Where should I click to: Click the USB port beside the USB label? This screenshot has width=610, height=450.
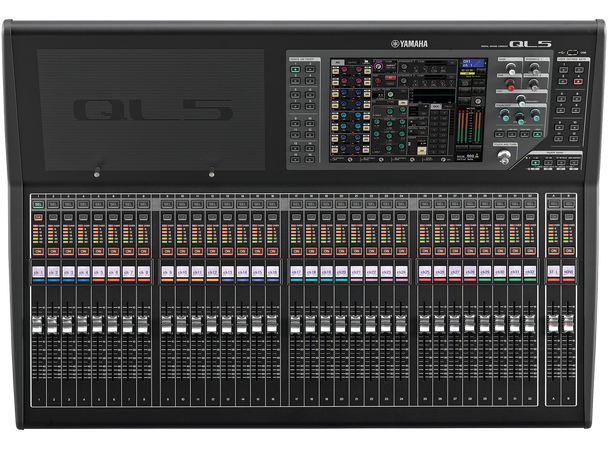coord(572,52)
